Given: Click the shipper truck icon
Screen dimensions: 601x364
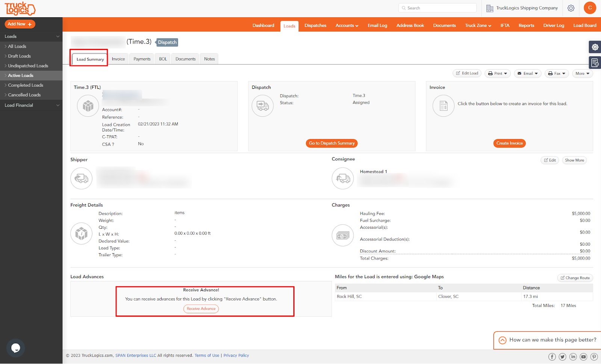Looking at the screenshot, I should (81, 178).
